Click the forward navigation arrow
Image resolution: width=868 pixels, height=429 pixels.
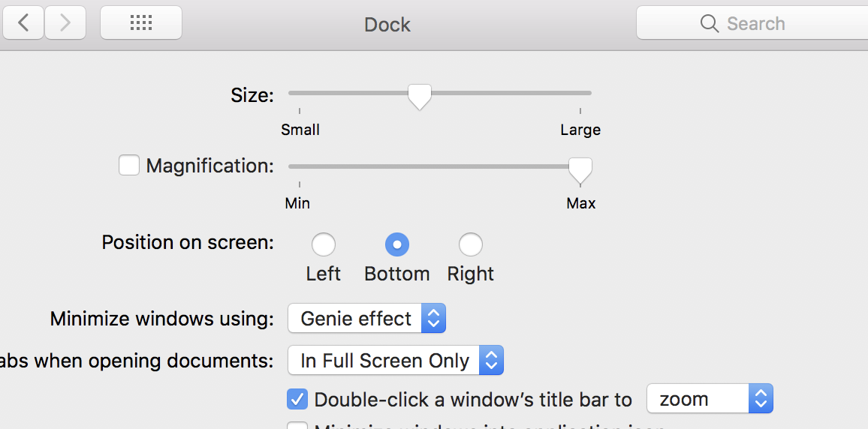(65, 23)
